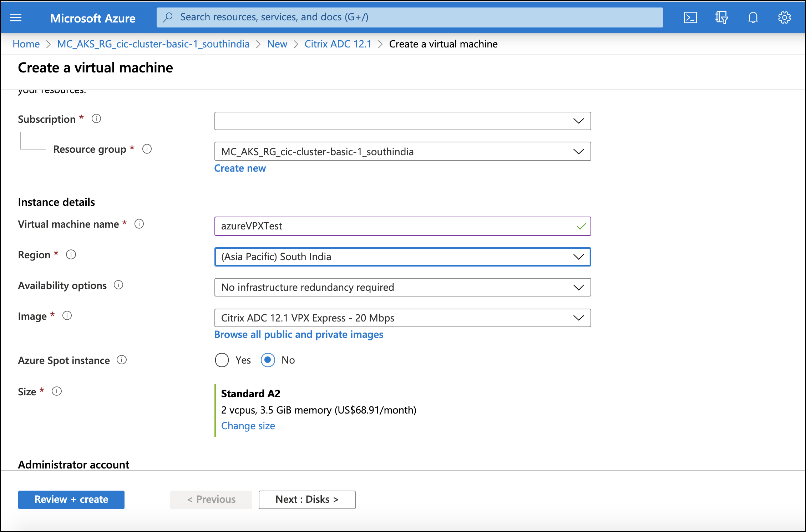Screen dimensions: 806x532
Task: Open the hamburger portal menu
Action: click(x=16, y=17)
